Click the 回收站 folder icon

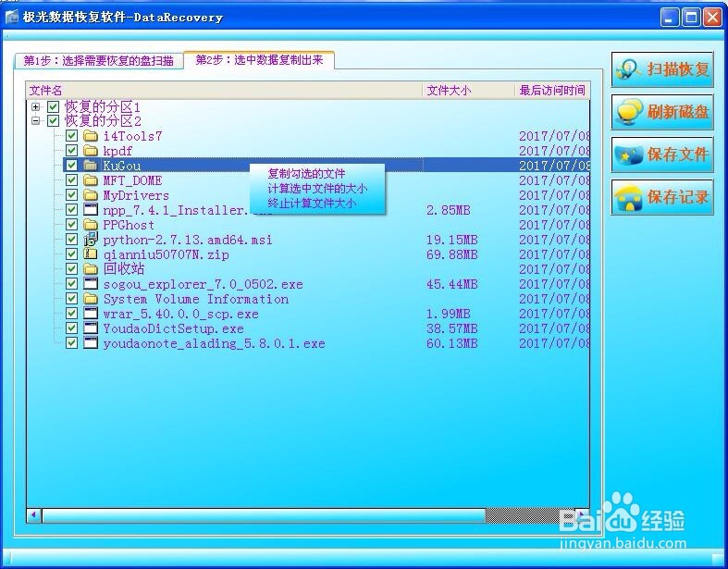tap(90, 269)
